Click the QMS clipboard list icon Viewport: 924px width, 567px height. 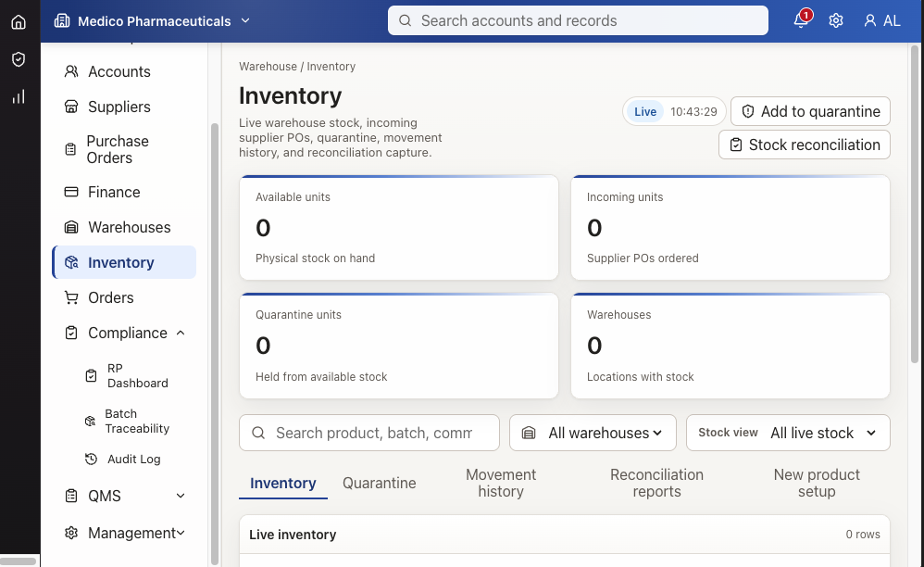(71, 496)
